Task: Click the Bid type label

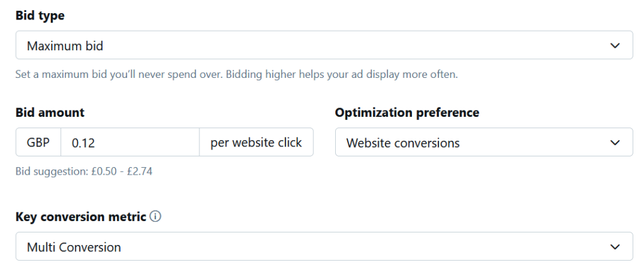Action: [x=40, y=16]
